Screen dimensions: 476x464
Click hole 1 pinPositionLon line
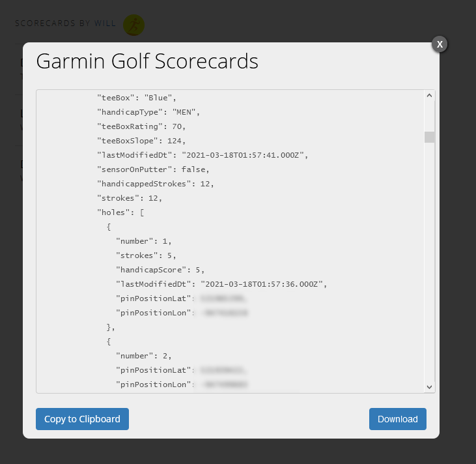[x=182, y=313]
